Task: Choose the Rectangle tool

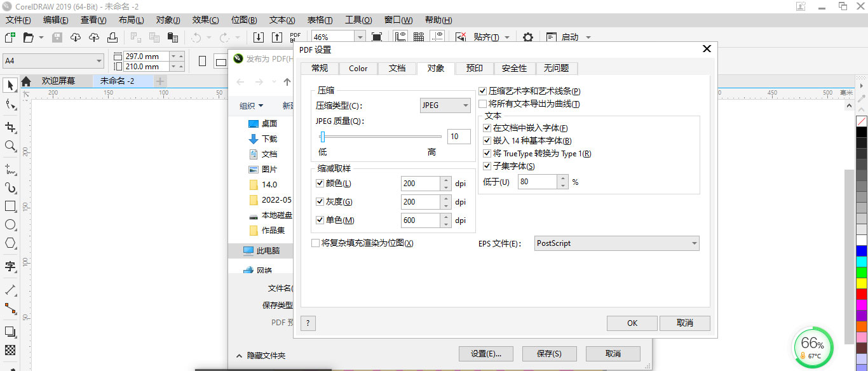Action: [x=10, y=206]
